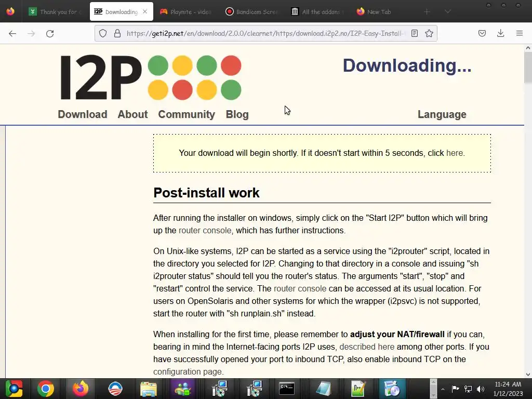Click the address bar URL
This screenshot has width=532, height=399.
point(264,33)
